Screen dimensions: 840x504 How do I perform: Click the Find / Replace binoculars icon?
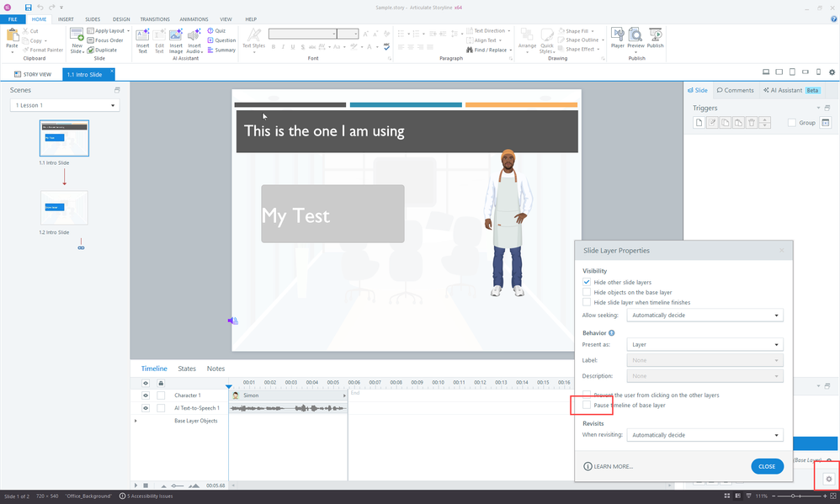(x=469, y=50)
